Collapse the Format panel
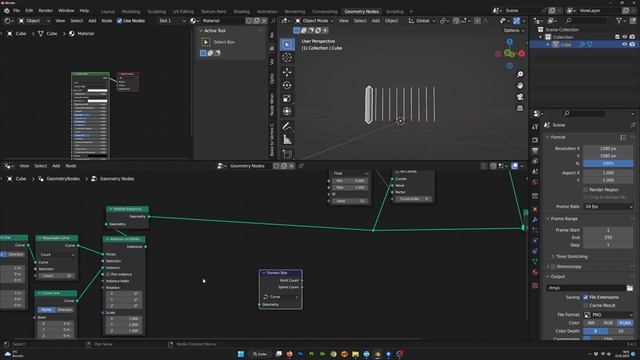The width and height of the screenshot is (640, 360). tap(557, 138)
